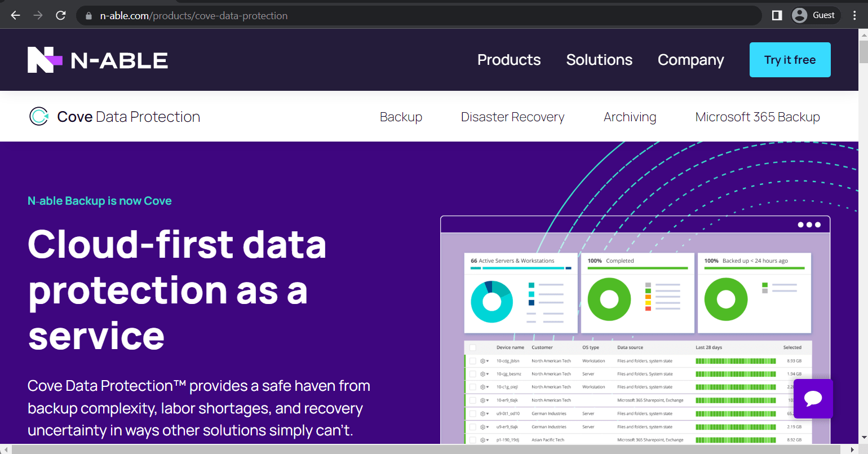Click the browser reload icon

[x=60, y=15]
